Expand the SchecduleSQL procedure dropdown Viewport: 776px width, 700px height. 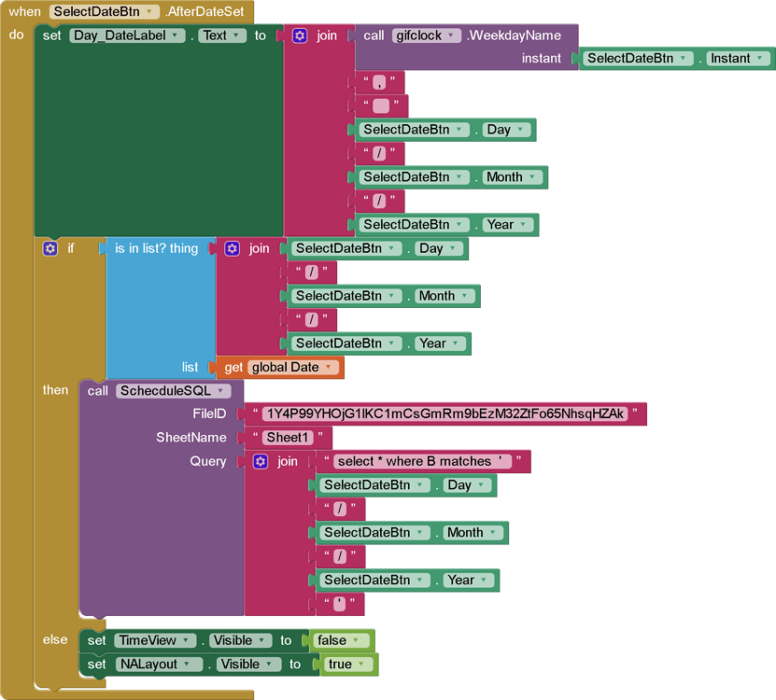(x=221, y=391)
